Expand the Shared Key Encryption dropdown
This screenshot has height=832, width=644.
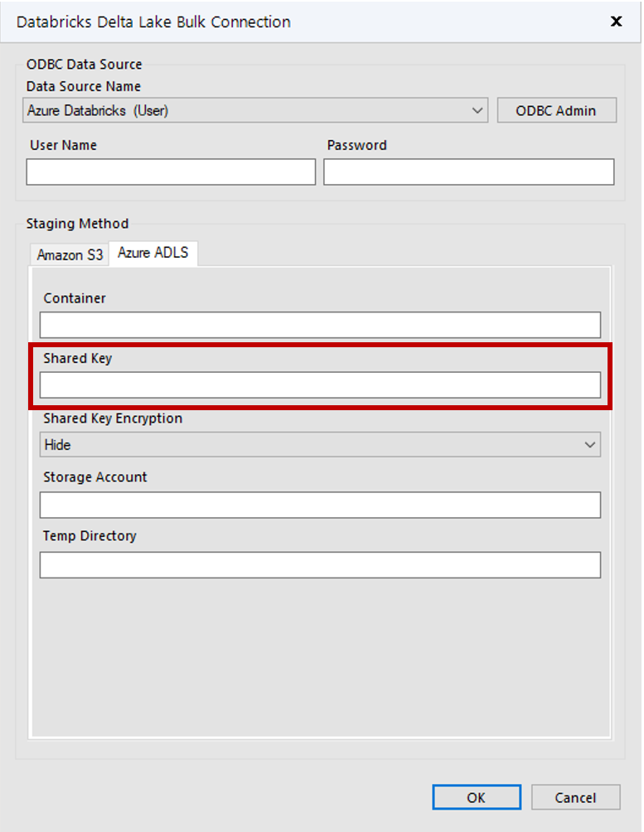(x=590, y=444)
